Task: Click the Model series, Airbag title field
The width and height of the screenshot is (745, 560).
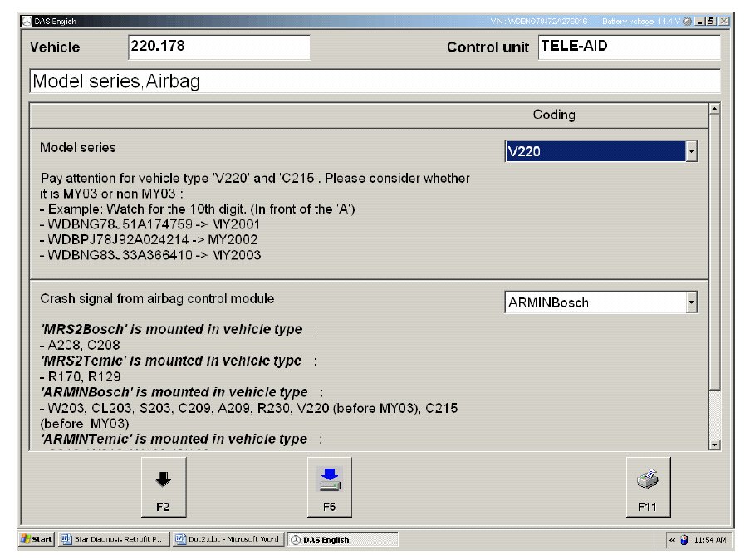Action: (374, 81)
